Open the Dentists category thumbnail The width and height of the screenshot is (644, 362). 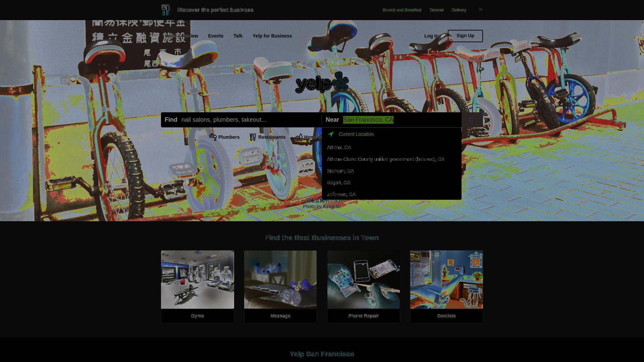pos(446,280)
